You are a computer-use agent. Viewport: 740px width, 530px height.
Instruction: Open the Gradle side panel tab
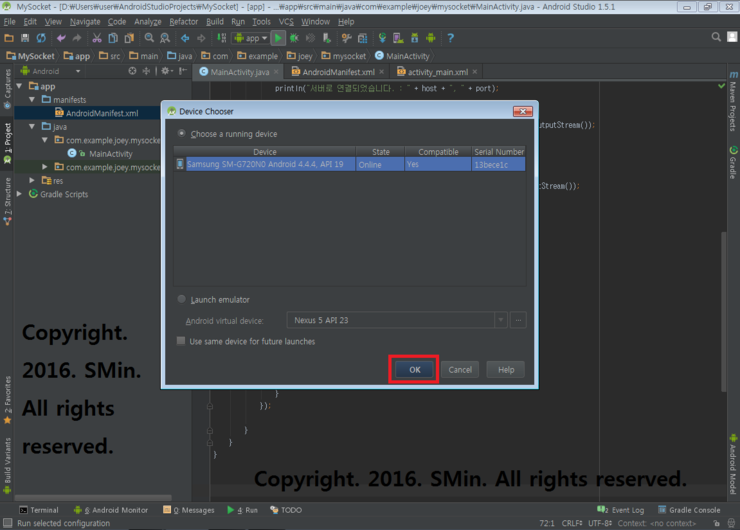[x=733, y=163]
